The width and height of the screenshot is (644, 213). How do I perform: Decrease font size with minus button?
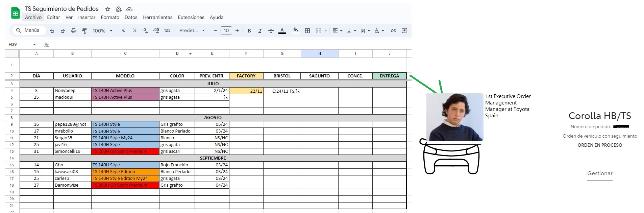(216, 30)
